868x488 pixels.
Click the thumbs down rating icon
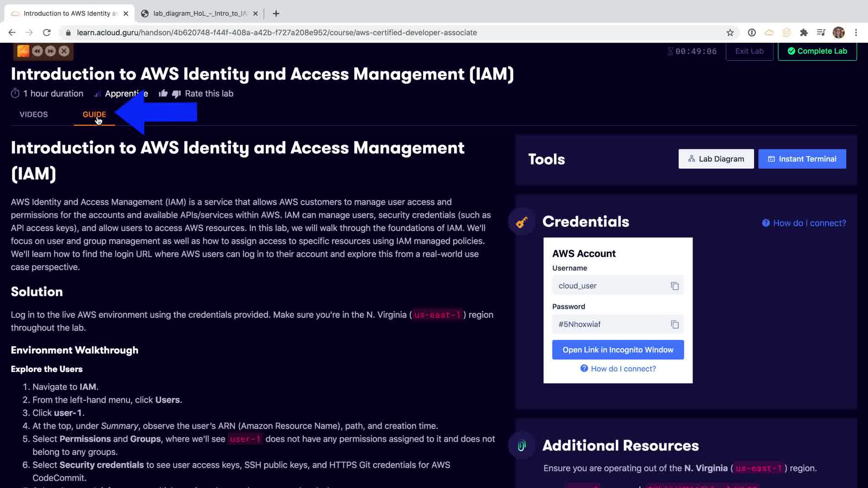click(176, 94)
